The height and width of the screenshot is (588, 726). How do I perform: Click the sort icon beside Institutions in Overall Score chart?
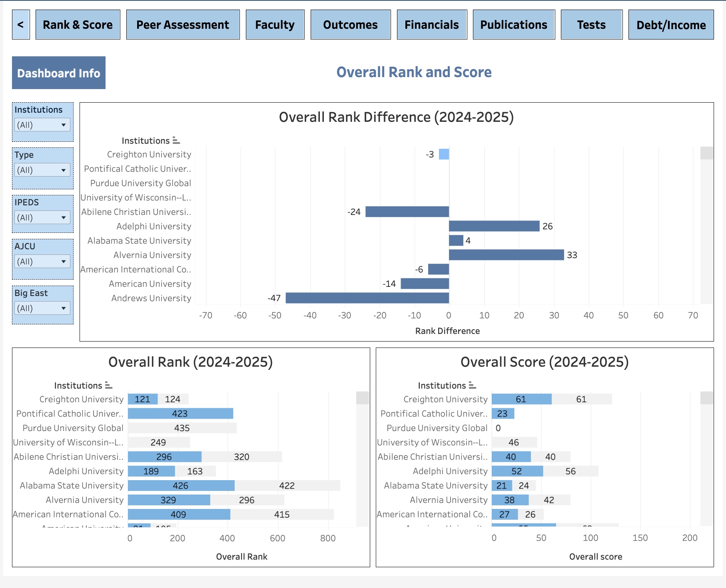472,385
